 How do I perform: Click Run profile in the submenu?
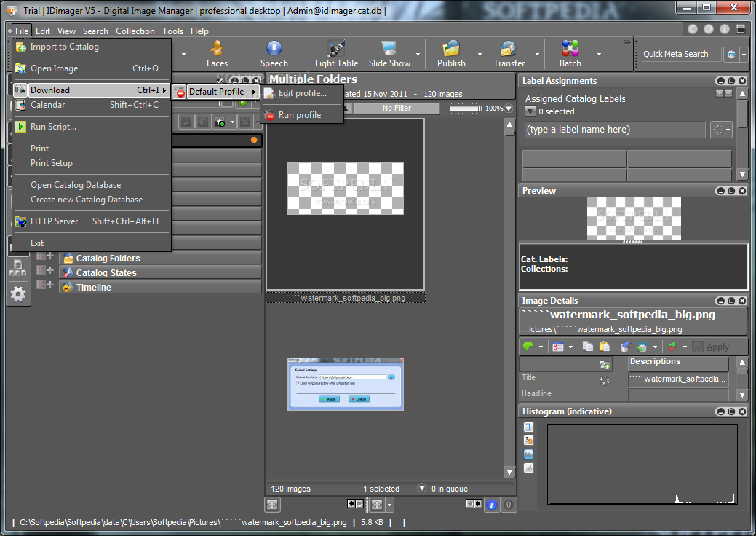coord(302,115)
